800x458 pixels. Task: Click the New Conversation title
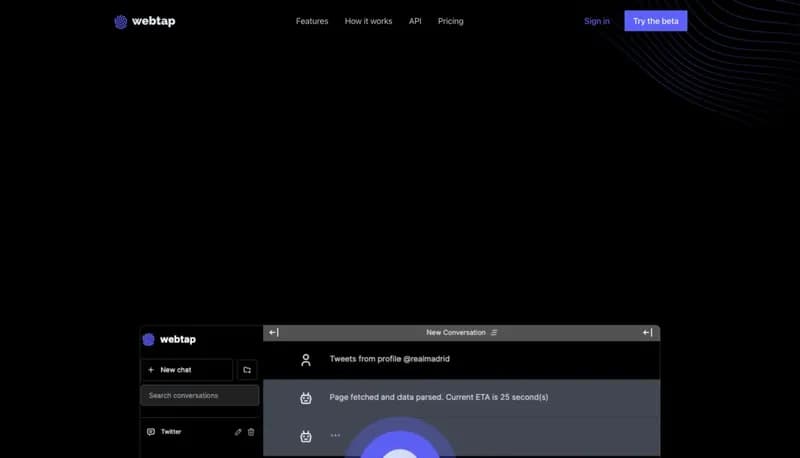tap(456, 333)
